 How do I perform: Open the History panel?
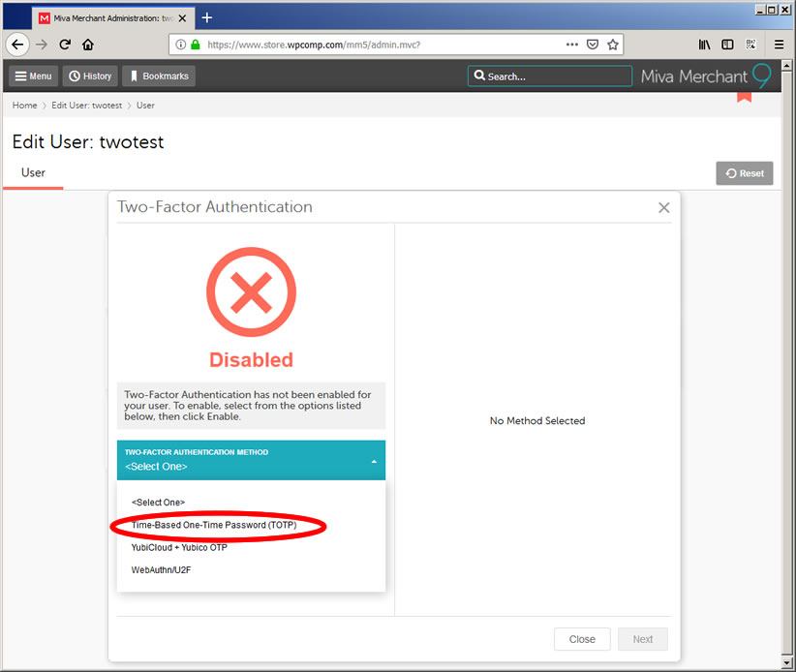90,76
